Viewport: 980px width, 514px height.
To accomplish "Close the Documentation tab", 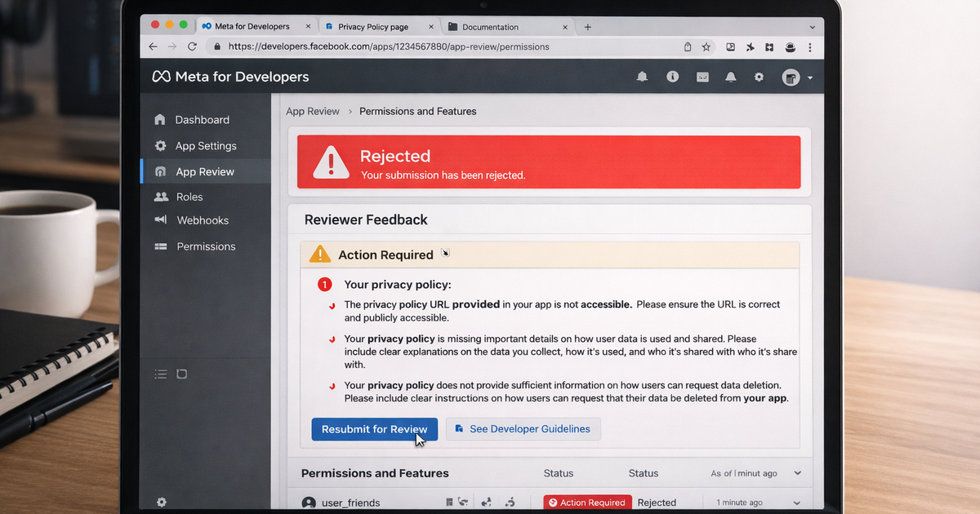I will click(x=564, y=27).
